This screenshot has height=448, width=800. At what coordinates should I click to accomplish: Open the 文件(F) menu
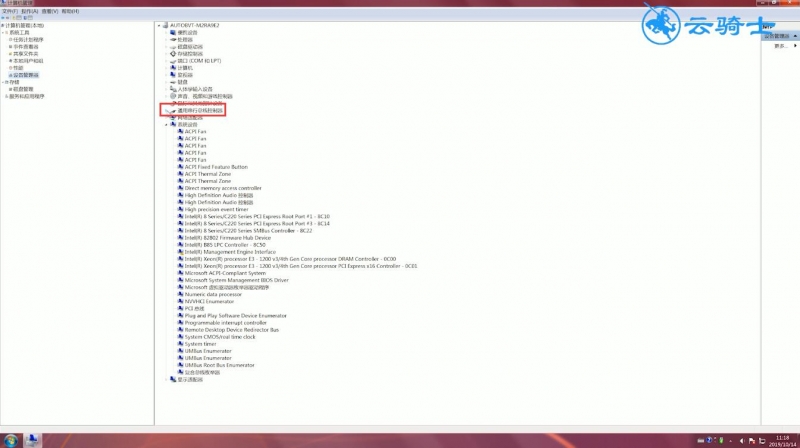(10, 11)
